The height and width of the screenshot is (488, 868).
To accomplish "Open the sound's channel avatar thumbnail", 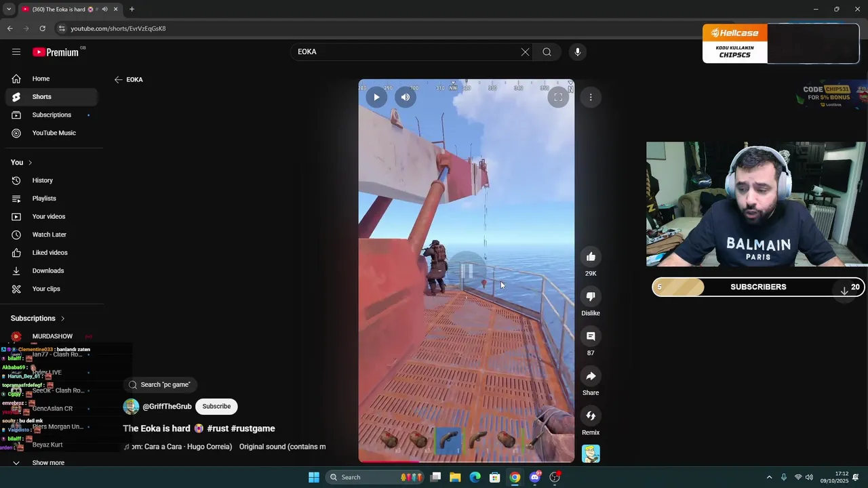I will point(591,453).
